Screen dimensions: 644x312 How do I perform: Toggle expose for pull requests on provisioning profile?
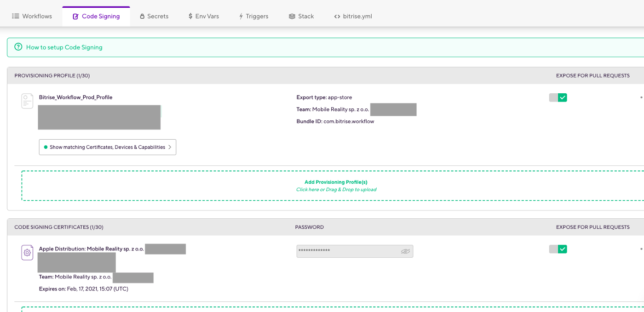click(558, 97)
